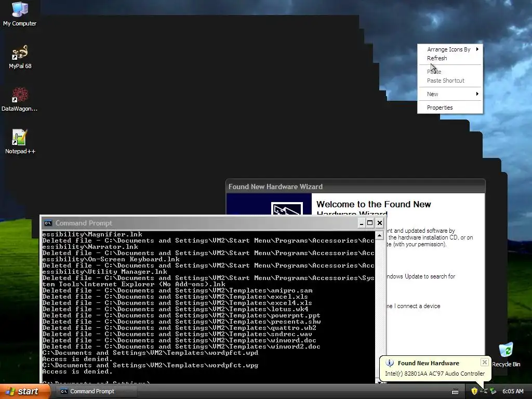
Task: Click the line ending with 'excel4.xls'
Action: tap(177, 303)
